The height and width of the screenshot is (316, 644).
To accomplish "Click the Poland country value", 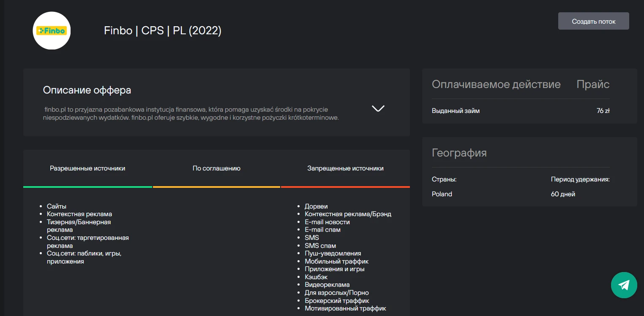I will [442, 194].
